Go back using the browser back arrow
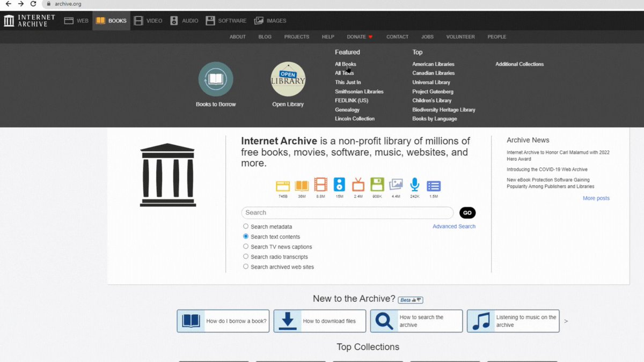The height and width of the screenshot is (362, 644). pos(8,4)
